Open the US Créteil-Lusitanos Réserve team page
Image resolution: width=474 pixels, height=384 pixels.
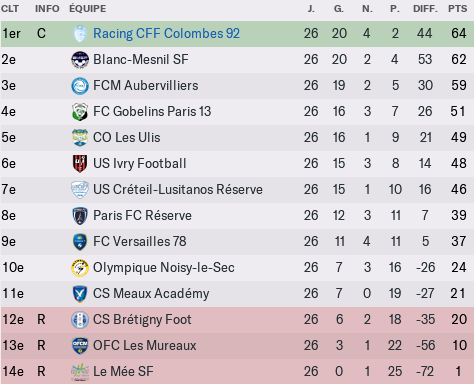[x=178, y=189]
